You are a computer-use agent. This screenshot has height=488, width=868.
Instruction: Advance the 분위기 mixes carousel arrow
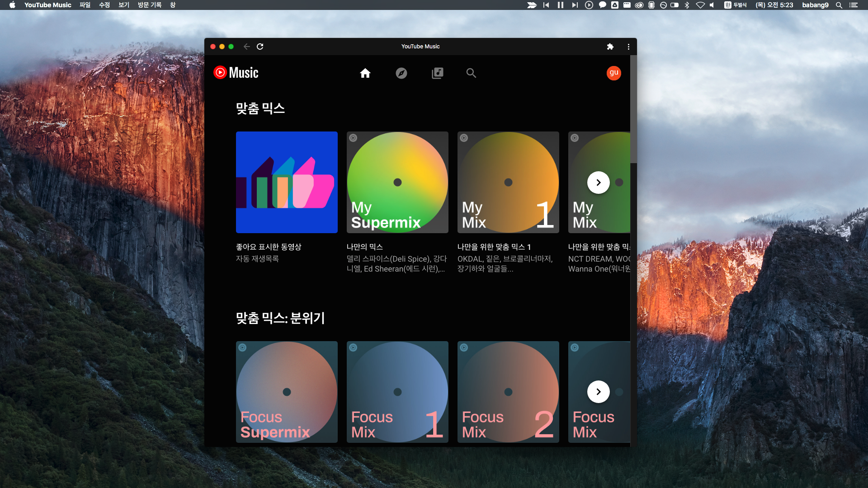[x=598, y=392]
